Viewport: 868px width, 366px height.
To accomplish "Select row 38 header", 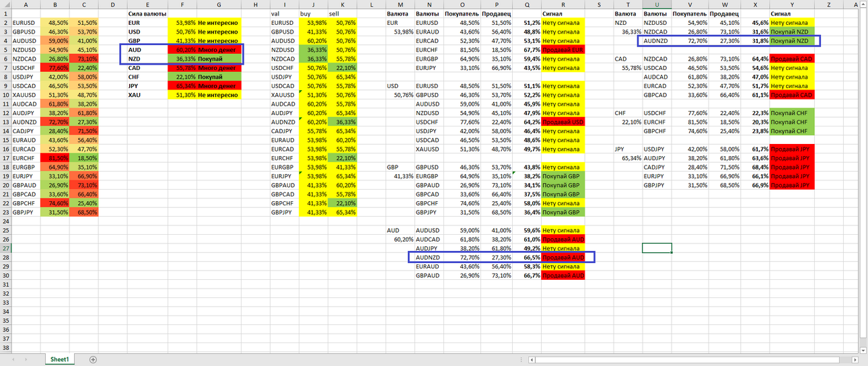I will pos(5,348).
